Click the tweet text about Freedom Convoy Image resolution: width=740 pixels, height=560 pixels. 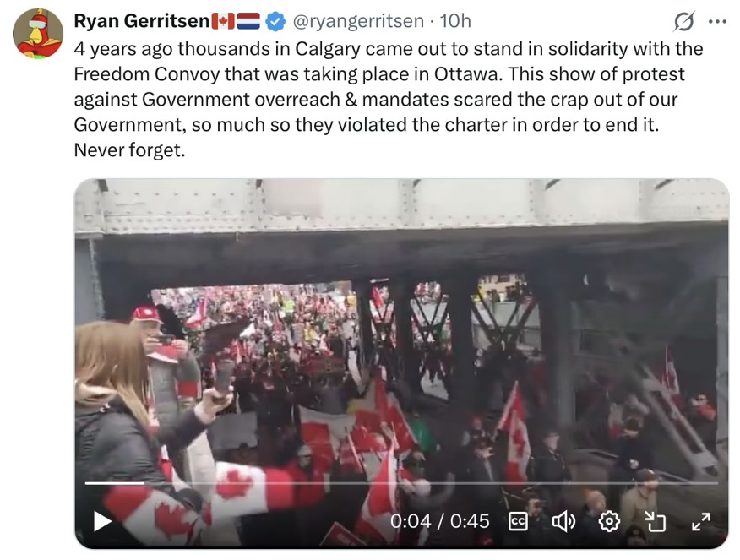[389, 100]
